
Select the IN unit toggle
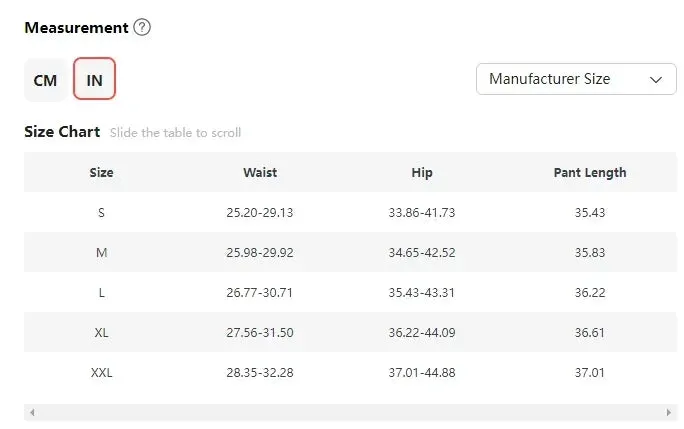click(x=94, y=79)
